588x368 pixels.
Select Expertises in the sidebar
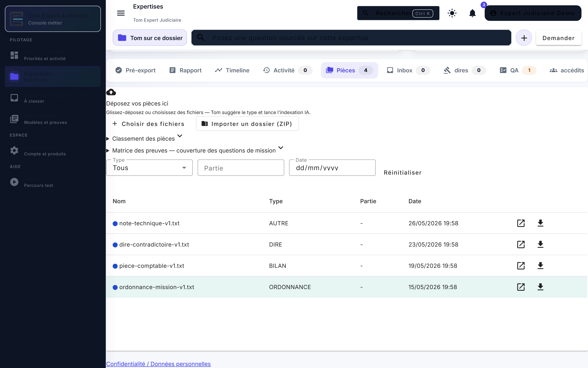pos(53,76)
